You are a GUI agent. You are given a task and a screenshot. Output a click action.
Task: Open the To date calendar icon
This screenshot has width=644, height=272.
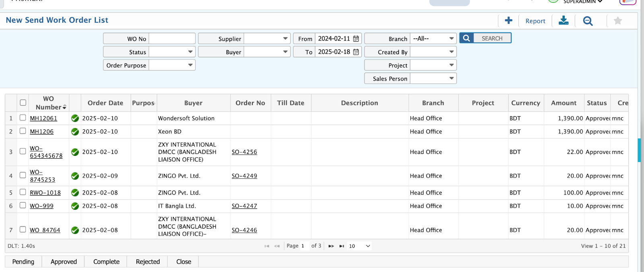356,52
